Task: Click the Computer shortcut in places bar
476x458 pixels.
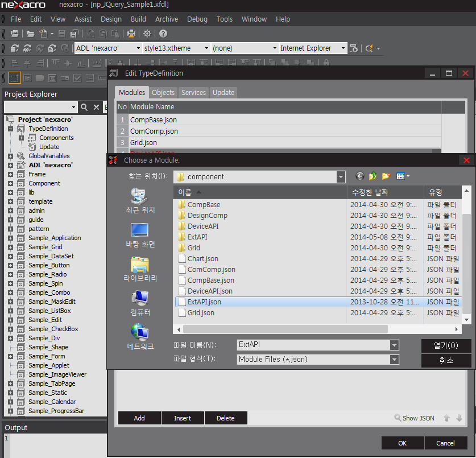Action: pos(140,303)
